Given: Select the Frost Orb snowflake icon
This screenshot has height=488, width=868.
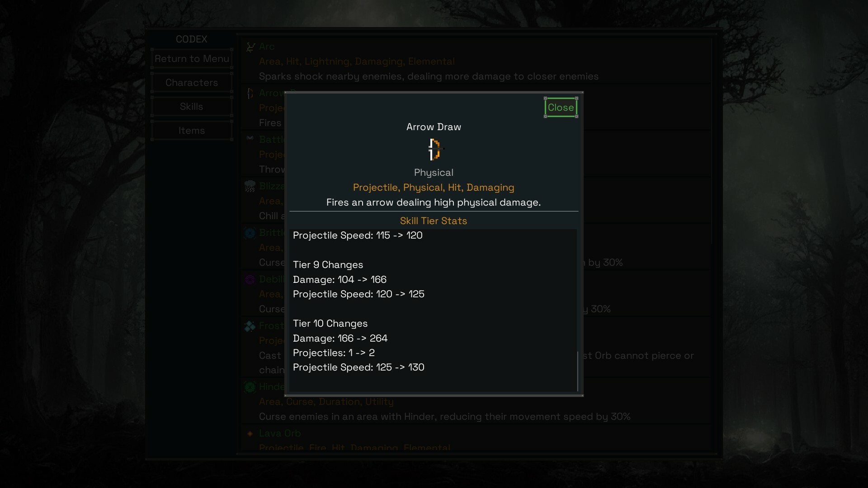Looking at the screenshot, I should coord(250,326).
